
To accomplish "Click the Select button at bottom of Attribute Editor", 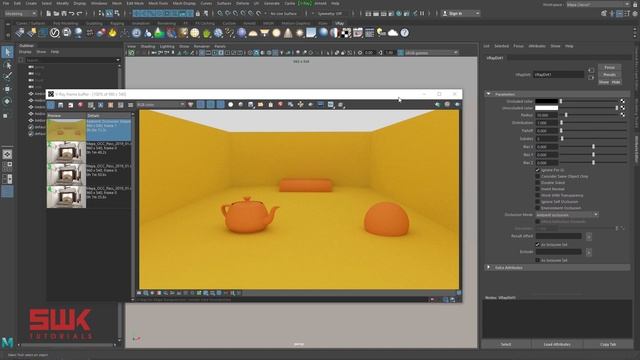I will click(x=506, y=344).
